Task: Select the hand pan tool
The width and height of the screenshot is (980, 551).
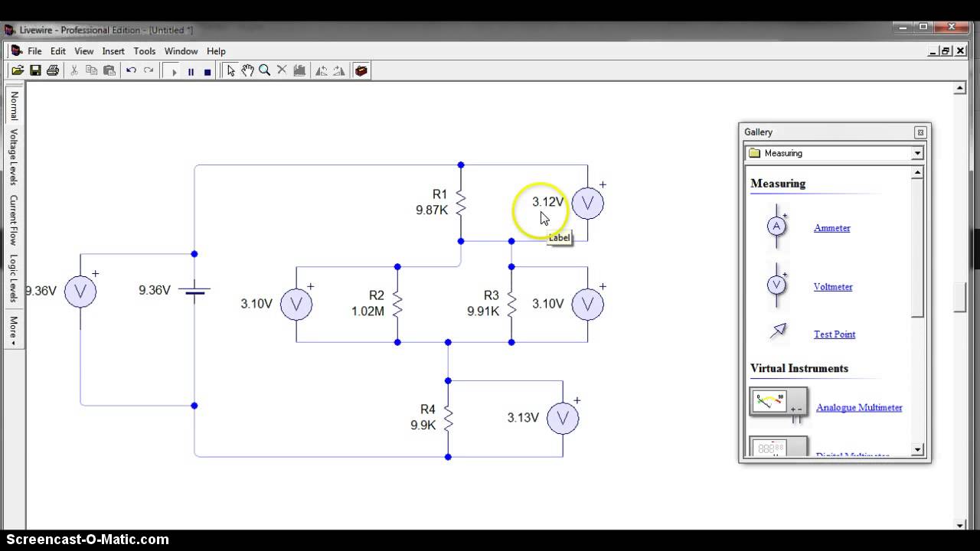Action: (x=247, y=70)
